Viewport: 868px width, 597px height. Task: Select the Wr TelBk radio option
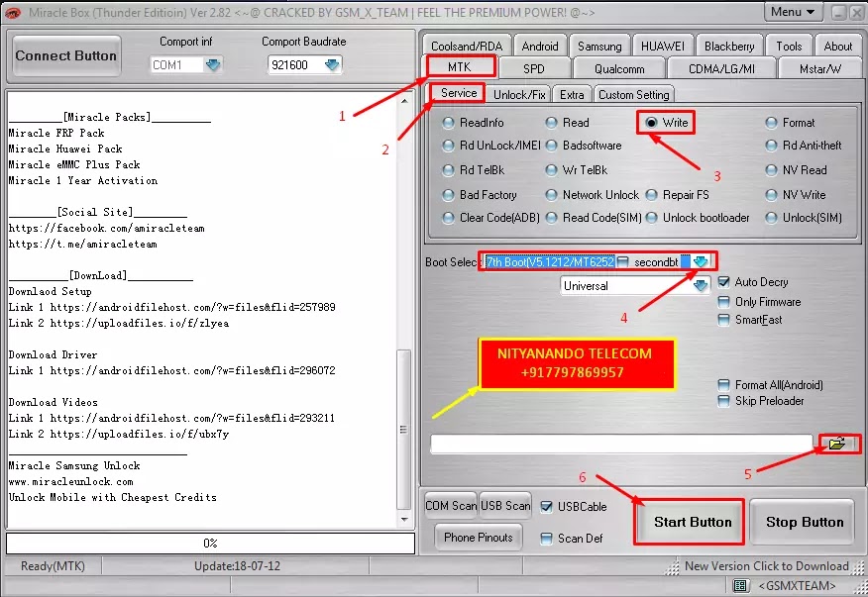point(551,170)
